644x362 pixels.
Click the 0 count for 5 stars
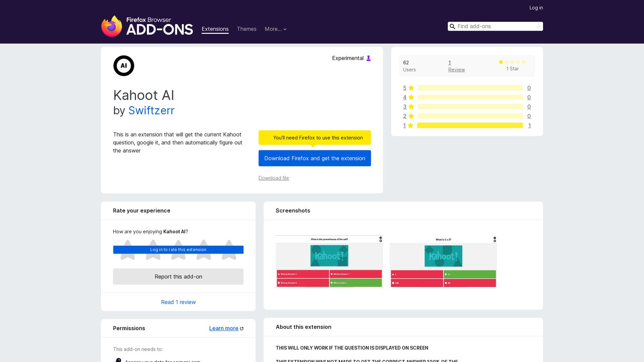coord(529,88)
